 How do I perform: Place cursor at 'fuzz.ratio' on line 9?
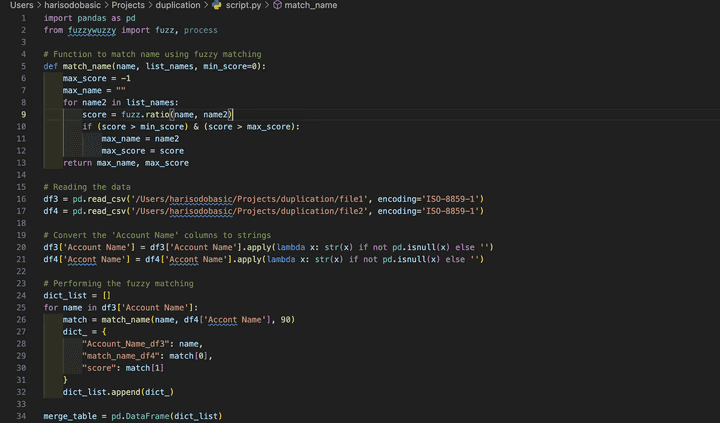pyautogui.click(x=145, y=114)
